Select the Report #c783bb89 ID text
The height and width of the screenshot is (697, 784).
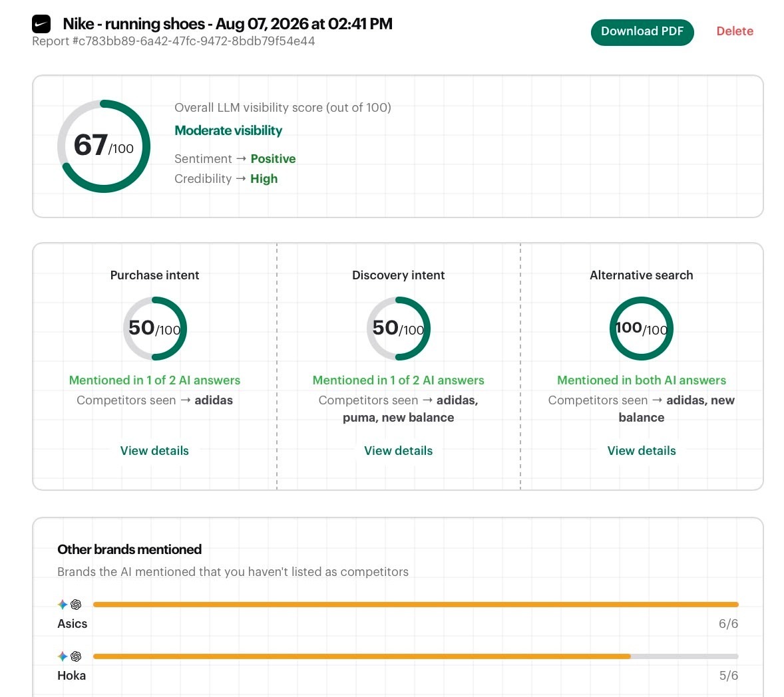pyautogui.click(x=174, y=41)
